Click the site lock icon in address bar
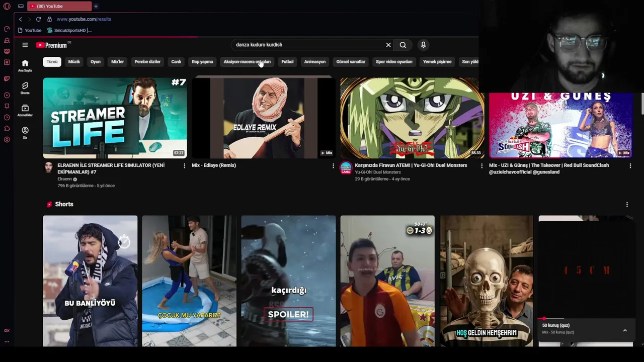This screenshot has height=362, width=644. (49, 19)
